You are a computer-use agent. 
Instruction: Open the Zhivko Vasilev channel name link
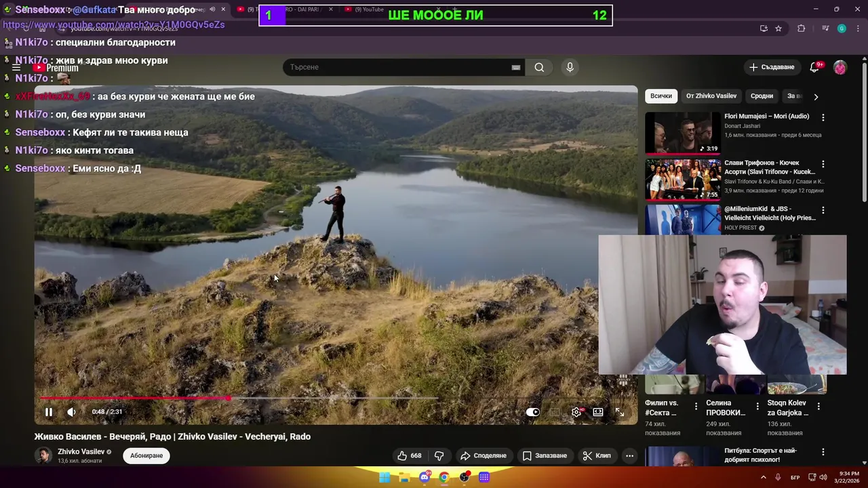[x=81, y=451]
